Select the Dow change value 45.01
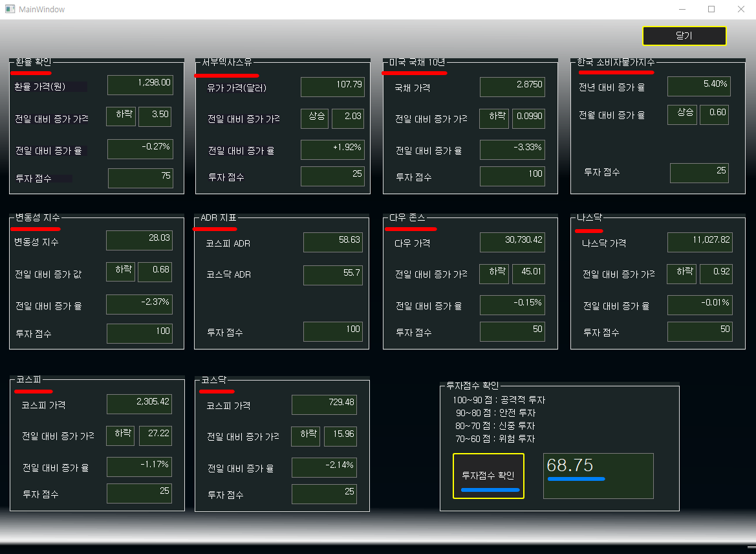 [x=528, y=274]
